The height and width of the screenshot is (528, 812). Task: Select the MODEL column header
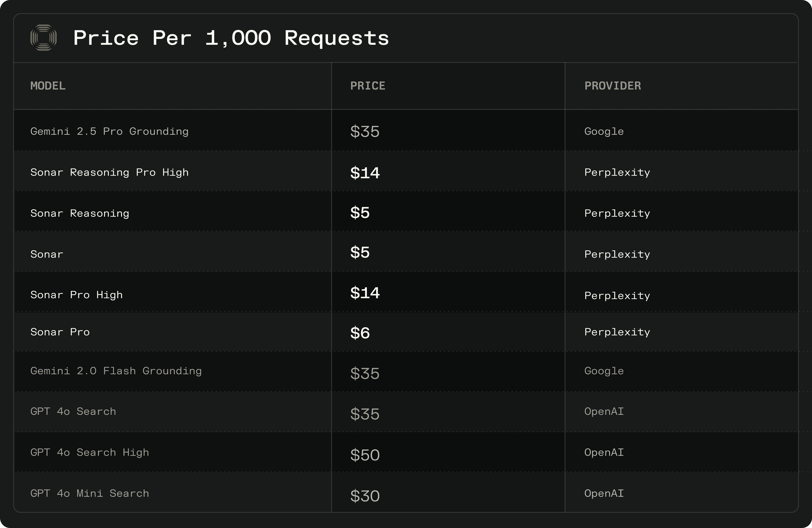(48, 86)
